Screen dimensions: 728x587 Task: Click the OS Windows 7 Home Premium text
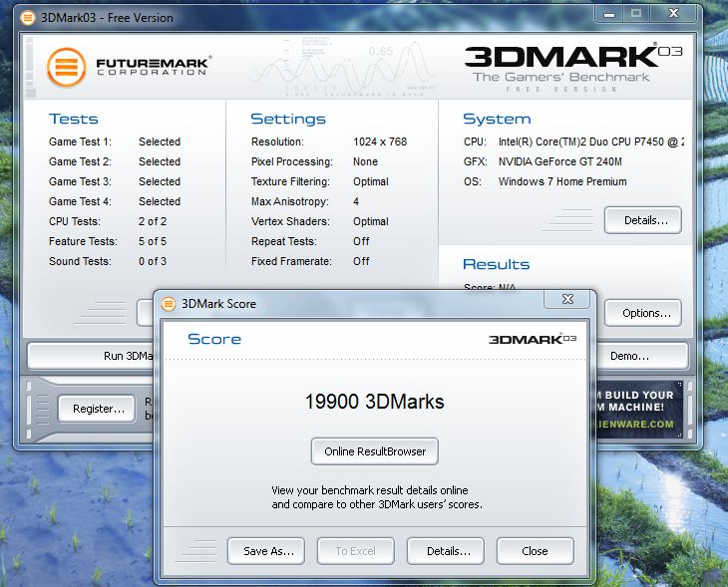562,181
